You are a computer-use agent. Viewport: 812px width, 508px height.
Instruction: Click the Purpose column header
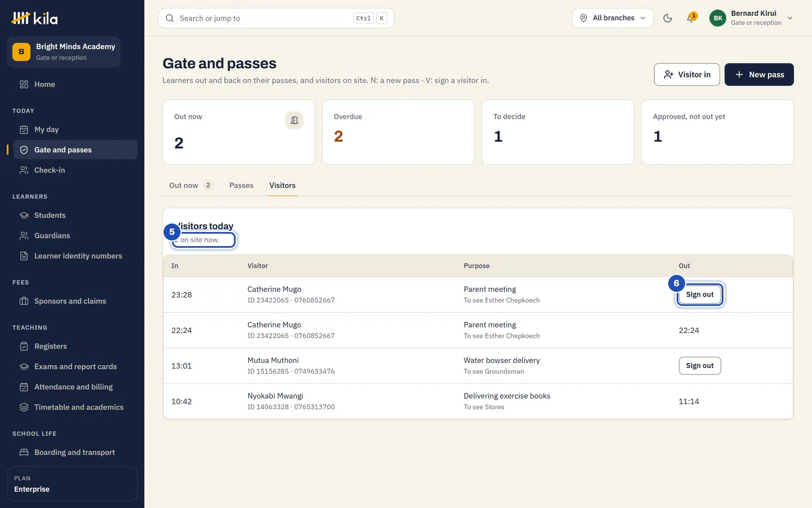coord(476,266)
